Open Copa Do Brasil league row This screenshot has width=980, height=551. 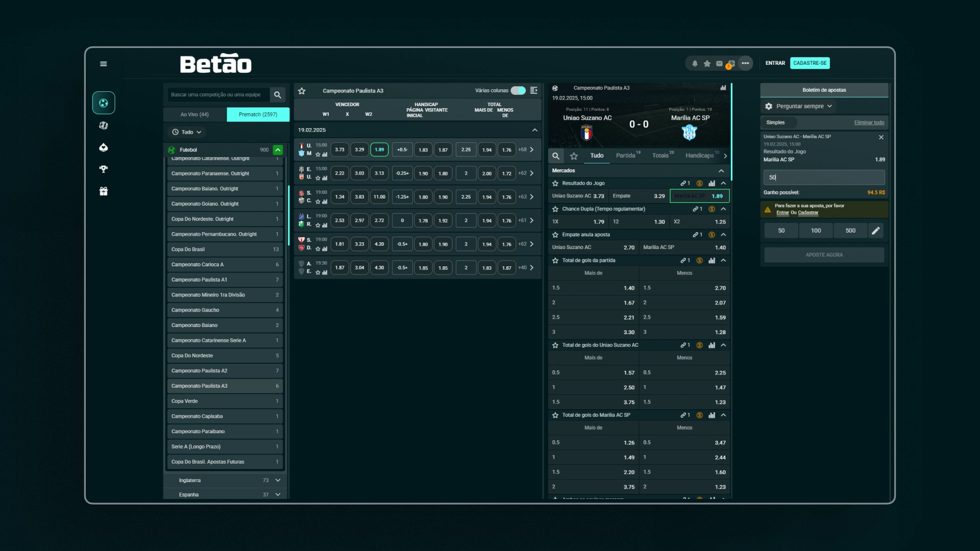225,249
